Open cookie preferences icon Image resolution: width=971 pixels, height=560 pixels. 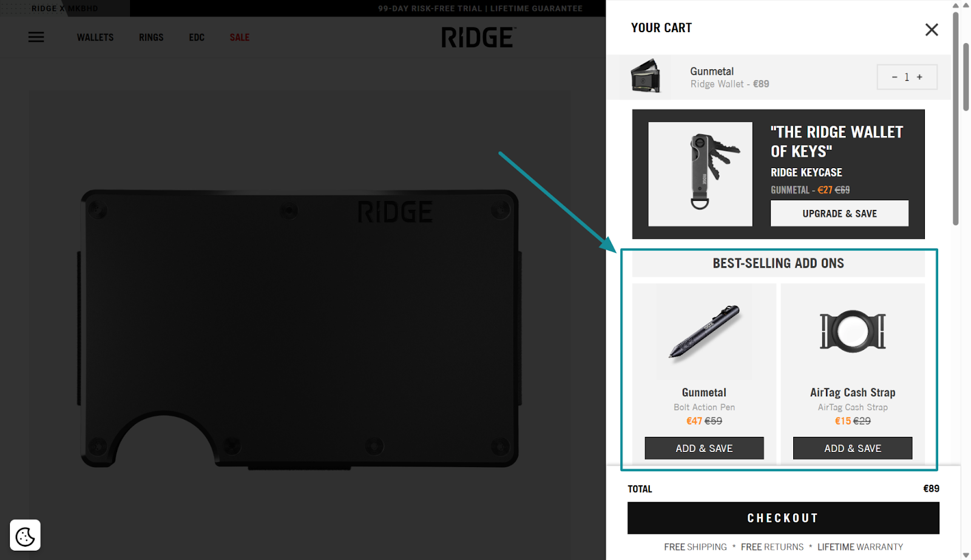25,535
